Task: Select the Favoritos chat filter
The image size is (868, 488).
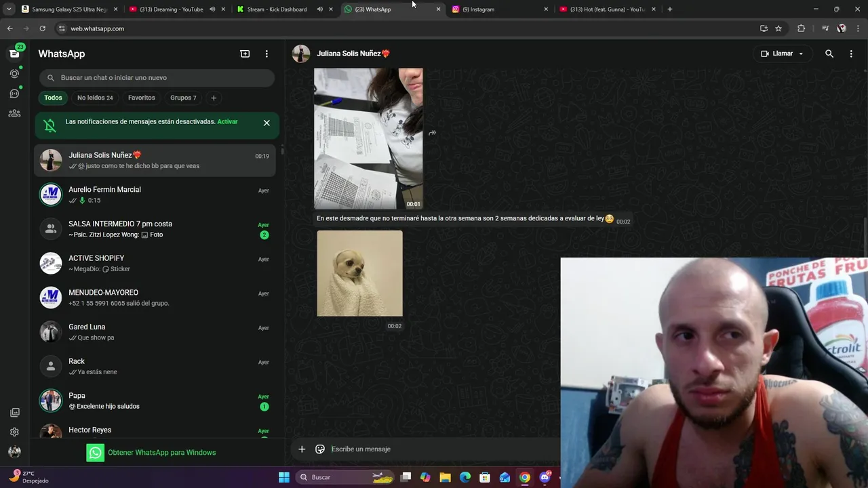Action: (x=142, y=98)
